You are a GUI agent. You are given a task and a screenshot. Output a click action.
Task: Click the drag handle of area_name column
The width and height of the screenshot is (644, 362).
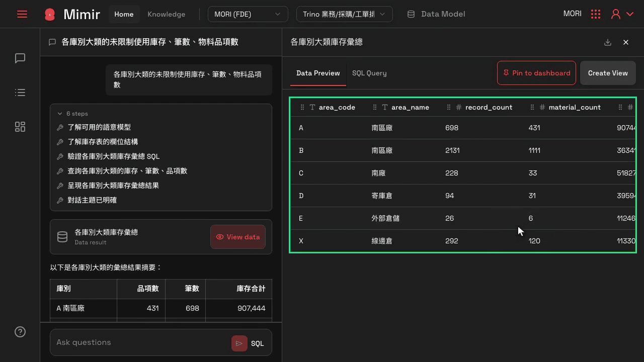pyautogui.click(x=375, y=107)
